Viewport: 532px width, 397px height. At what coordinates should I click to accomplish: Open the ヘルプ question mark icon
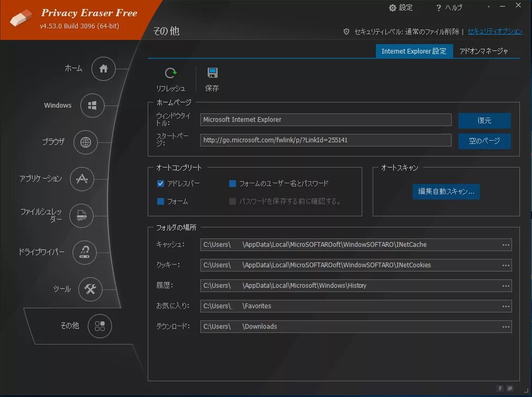point(439,8)
